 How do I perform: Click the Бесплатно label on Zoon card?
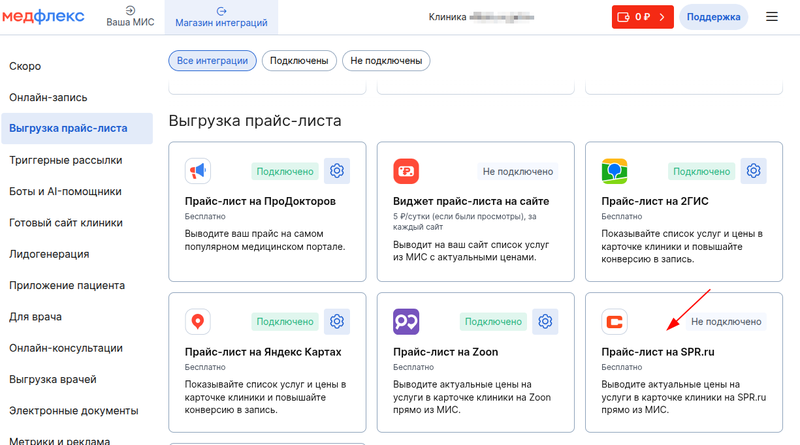(x=413, y=367)
